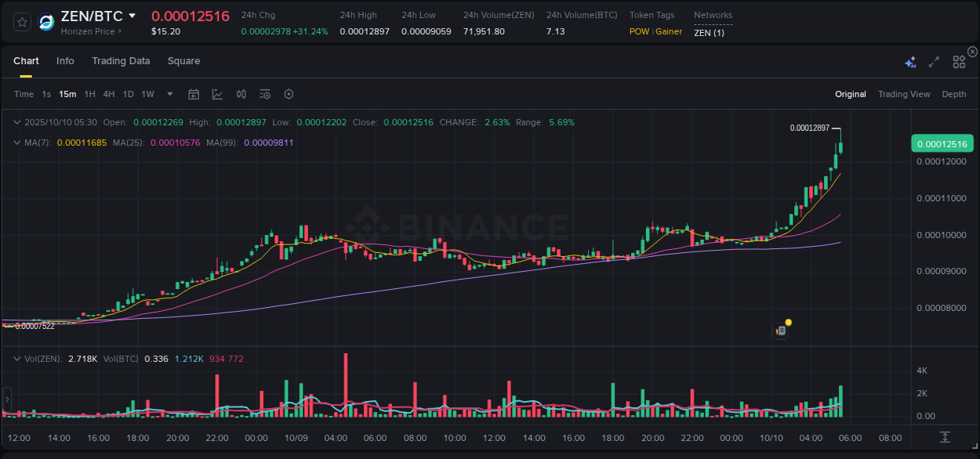Switch chart to Trading View mode
980x459 pixels.
(x=904, y=94)
